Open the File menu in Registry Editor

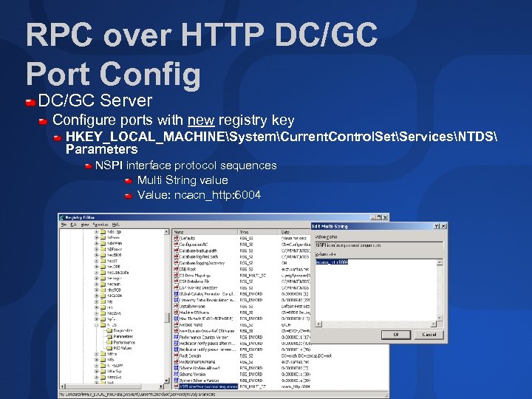64,225
